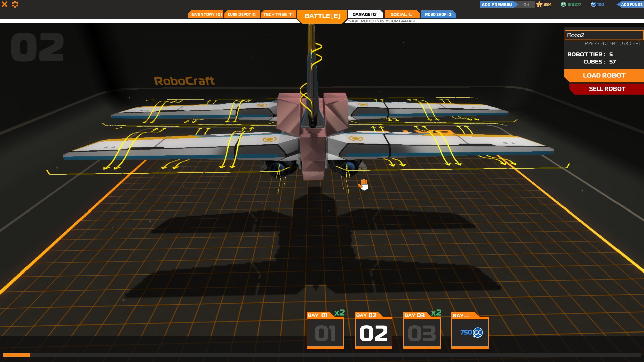Image resolution: width=644 pixels, height=362 pixels.
Task: Click the Sell Robot button
Action: (x=607, y=89)
